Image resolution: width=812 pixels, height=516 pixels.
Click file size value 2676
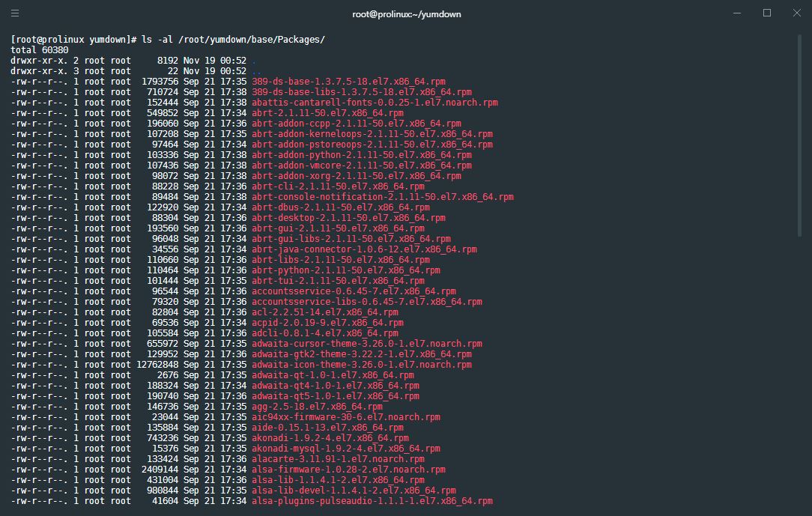click(x=168, y=374)
